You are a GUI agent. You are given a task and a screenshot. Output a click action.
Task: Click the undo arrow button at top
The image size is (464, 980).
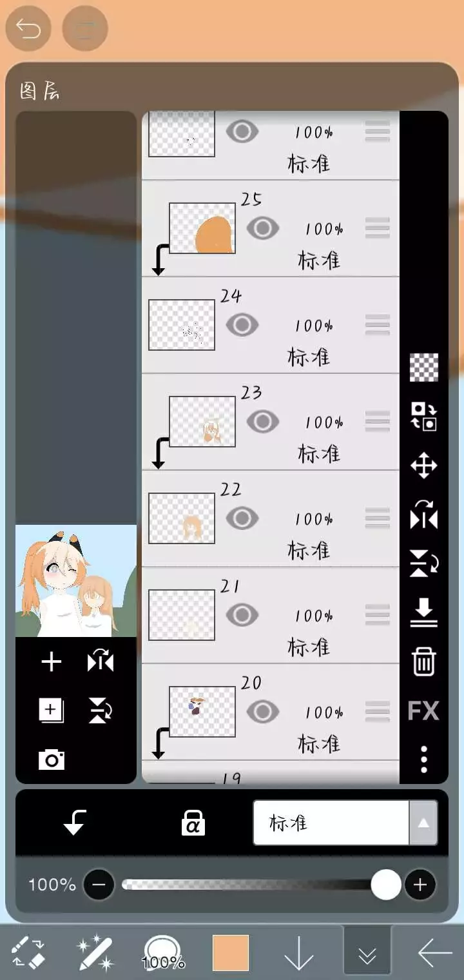click(x=28, y=29)
